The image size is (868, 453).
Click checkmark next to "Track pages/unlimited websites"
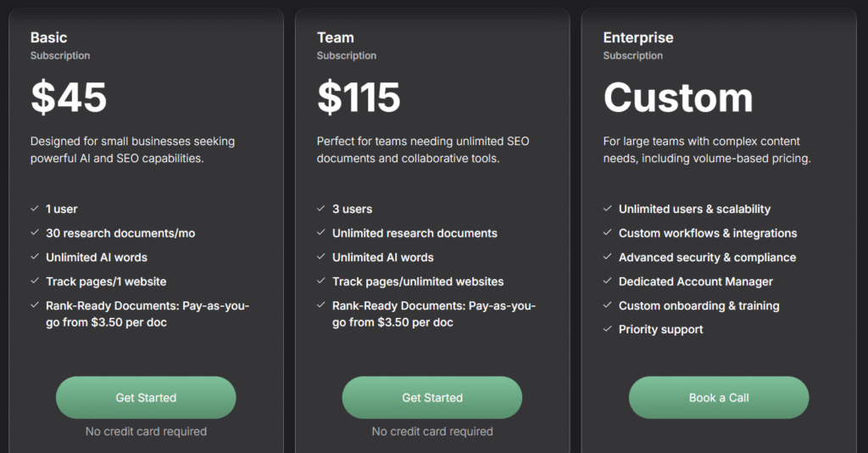pyautogui.click(x=321, y=281)
